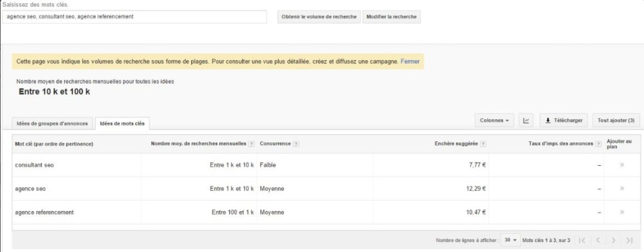The height and width of the screenshot is (252, 644).
Task: Open the Colonnes dropdown
Action: coord(494,120)
